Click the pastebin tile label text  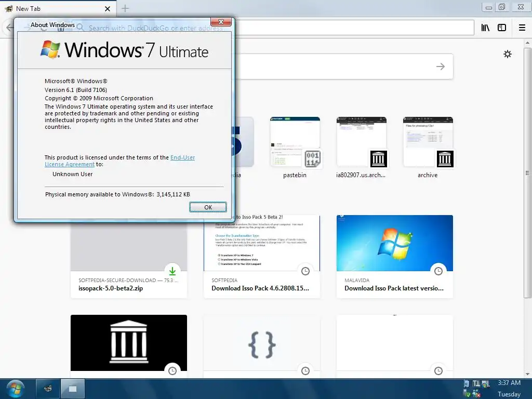pyautogui.click(x=295, y=175)
